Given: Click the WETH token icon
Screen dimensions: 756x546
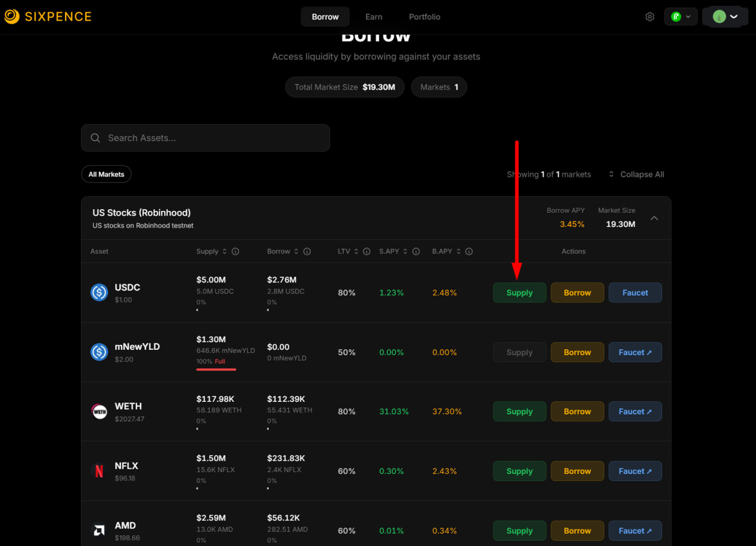Looking at the screenshot, I should coord(99,412).
